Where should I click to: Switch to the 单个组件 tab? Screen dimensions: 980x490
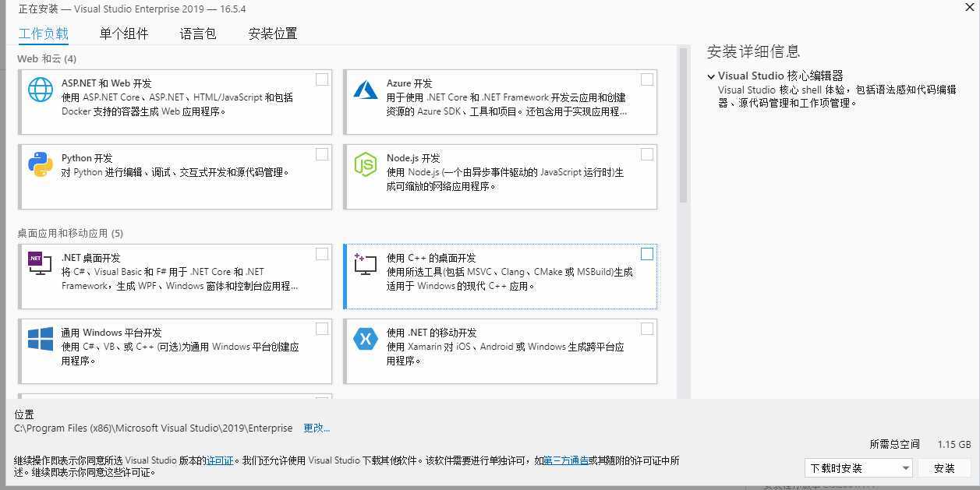[x=124, y=33]
